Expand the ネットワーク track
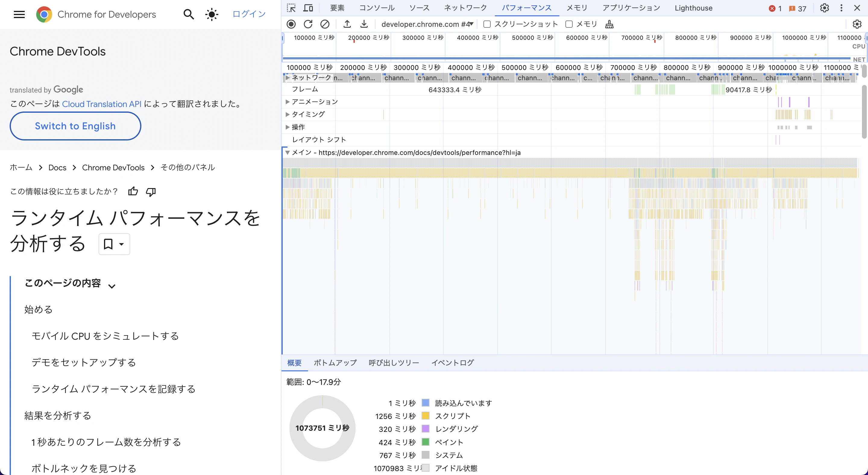The width and height of the screenshot is (868, 475). (x=288, y=78)
